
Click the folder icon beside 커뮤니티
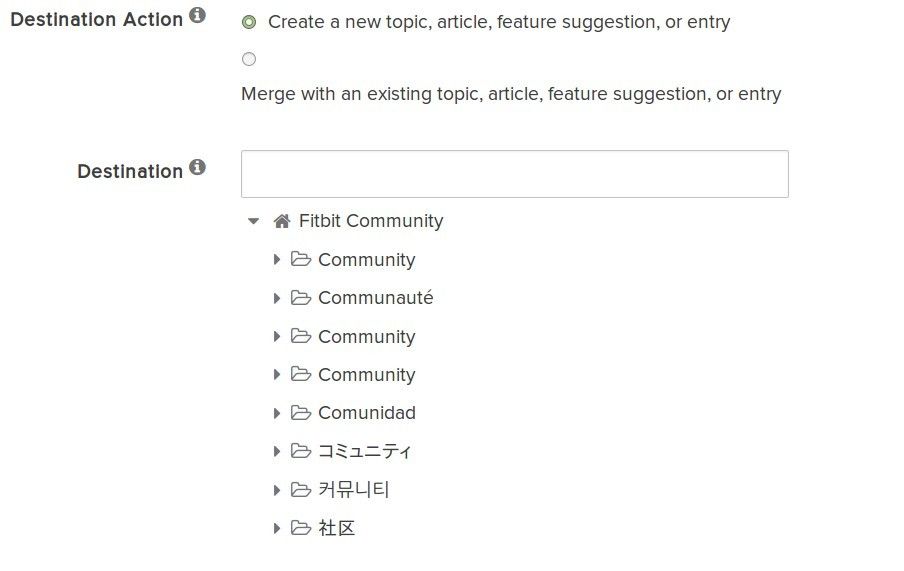300,490
